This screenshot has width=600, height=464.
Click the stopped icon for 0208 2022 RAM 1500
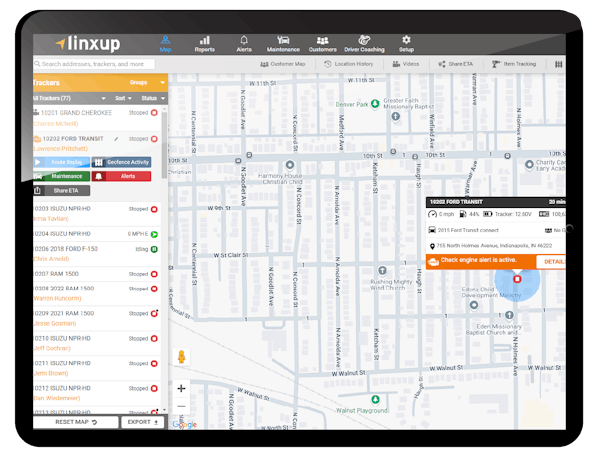pos(154,289)
